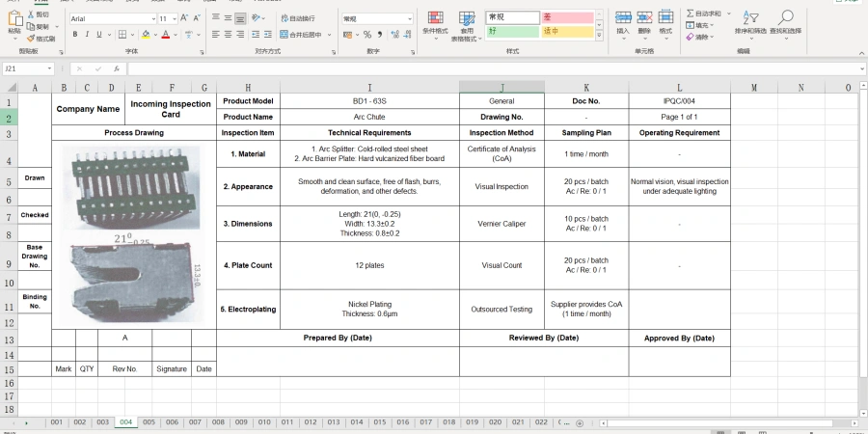
Task: Click the AutoSum sigma icon
Action: (x=691, y=14)
